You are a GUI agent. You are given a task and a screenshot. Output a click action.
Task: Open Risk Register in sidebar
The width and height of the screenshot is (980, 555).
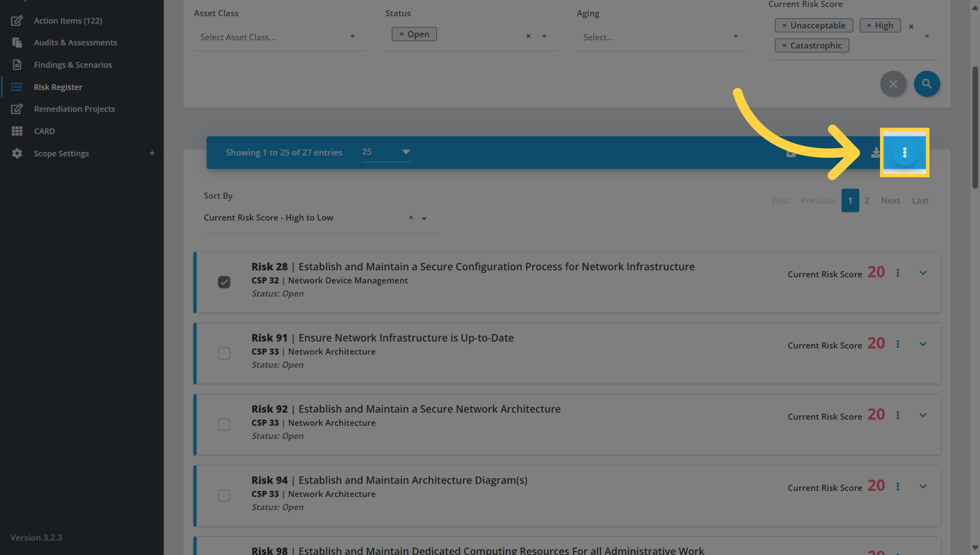(x=58, y=87)
